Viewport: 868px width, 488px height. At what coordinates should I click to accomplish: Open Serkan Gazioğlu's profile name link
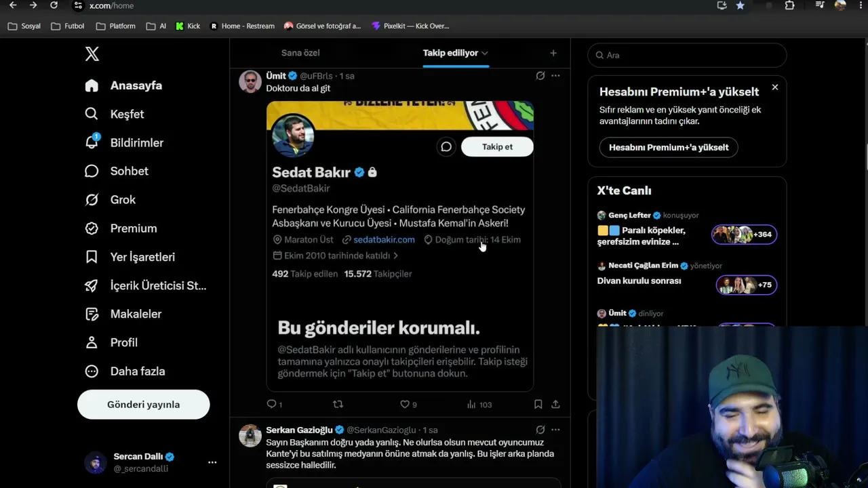point(299,430)
